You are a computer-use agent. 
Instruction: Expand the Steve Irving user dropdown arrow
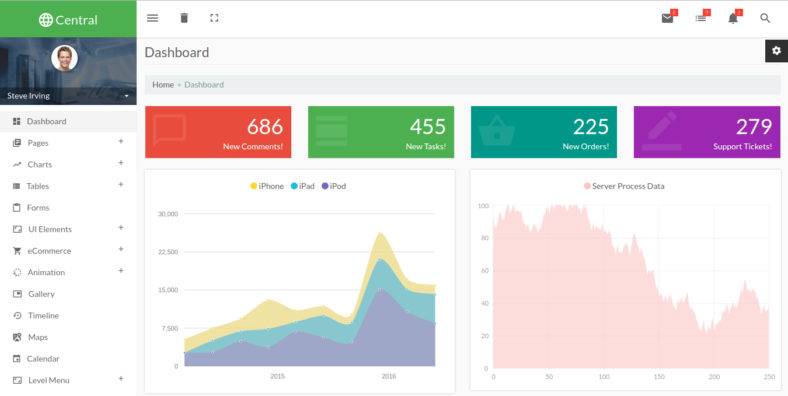126,96
